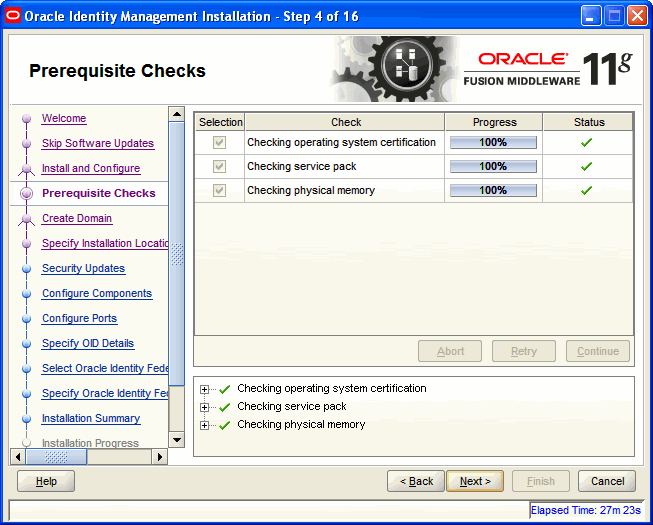The height and width of the screenshot is (525, 653).
Task: Toggle checkbox for physical memory check
Action: (x=219, y=190)
